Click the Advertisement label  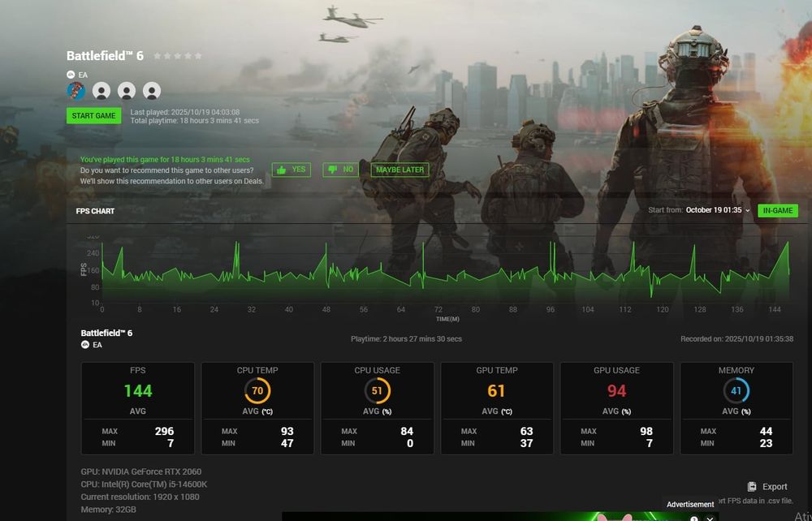pos(689,504)
